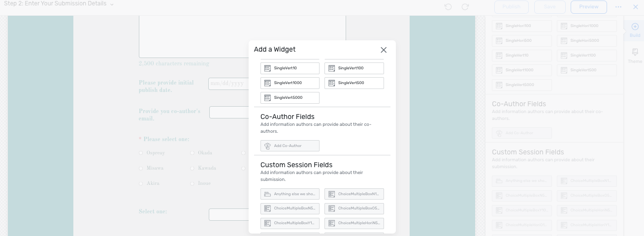Add the SingleVert5000 widget from dialog
The width and height of the screenshot is (644, 236).
[x=290, y=98]
